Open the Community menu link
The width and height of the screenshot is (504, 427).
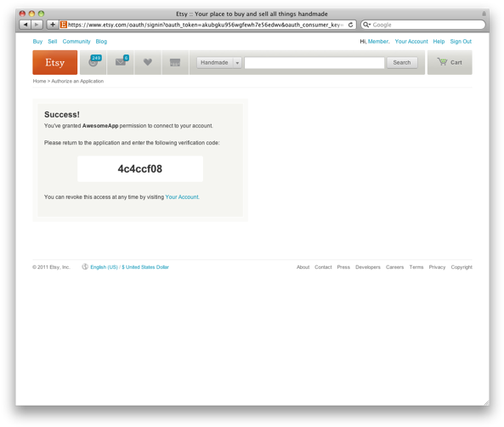pyautogui.click(x=76, y=42)
